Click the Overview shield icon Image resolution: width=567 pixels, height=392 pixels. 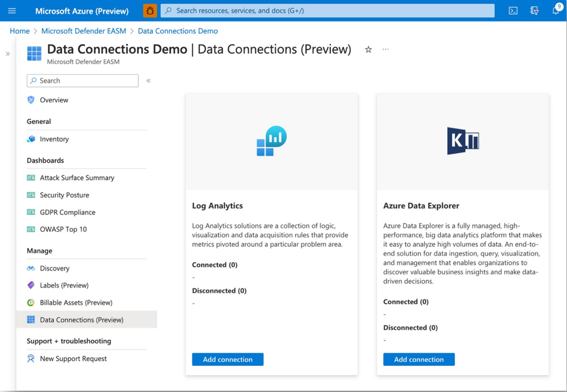(x=31, y=100)
